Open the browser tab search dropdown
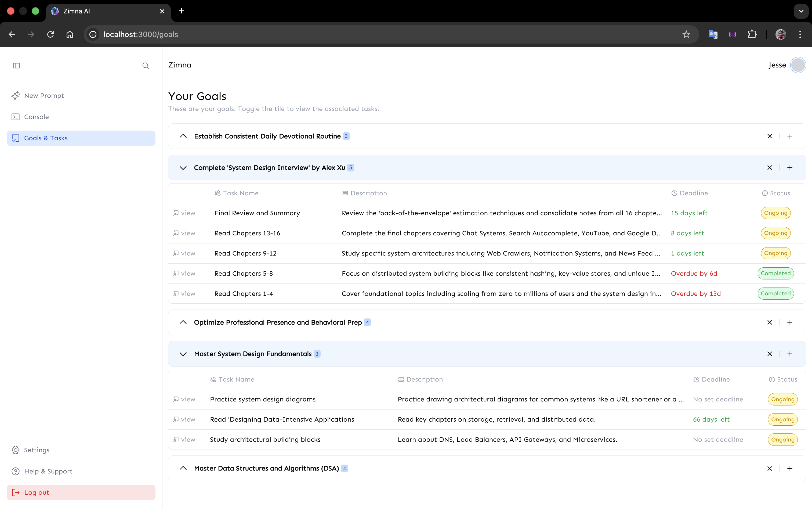 tap(801, 11)
